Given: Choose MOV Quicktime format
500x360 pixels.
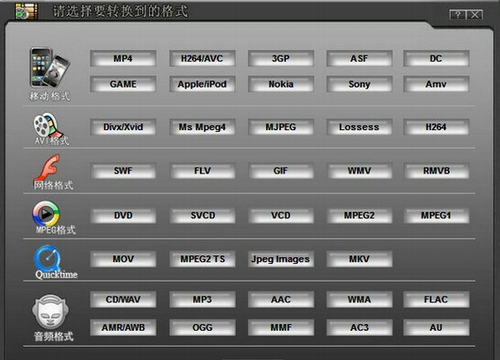Looking at the screenshot, I should coord(123,259).
